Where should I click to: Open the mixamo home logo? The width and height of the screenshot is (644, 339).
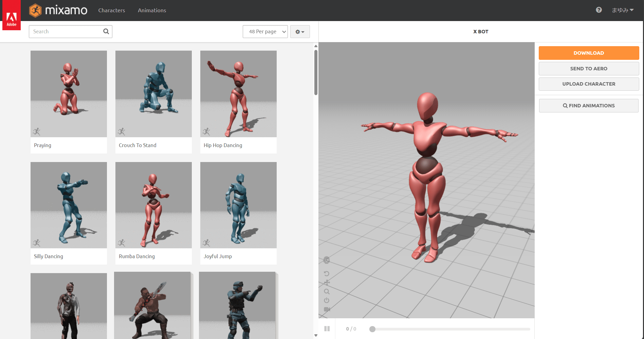[x=58, y=11]
